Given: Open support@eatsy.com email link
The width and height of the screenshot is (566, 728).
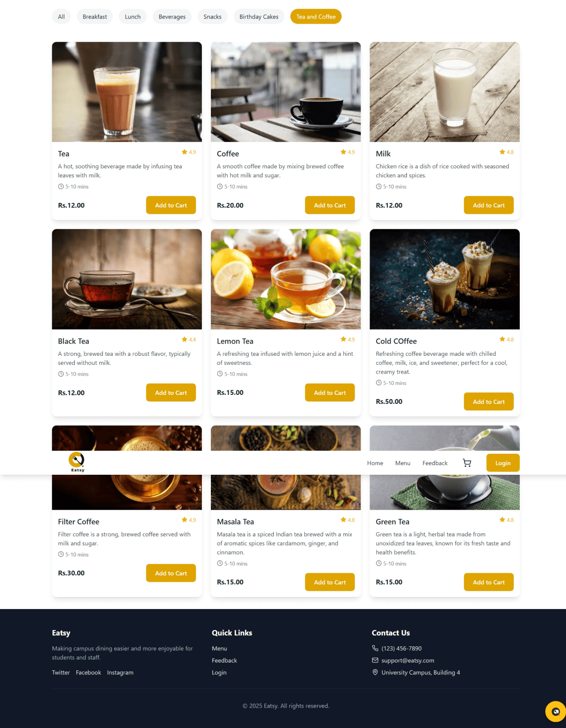Looking at the screenshot, I should [x=408, y=660].
